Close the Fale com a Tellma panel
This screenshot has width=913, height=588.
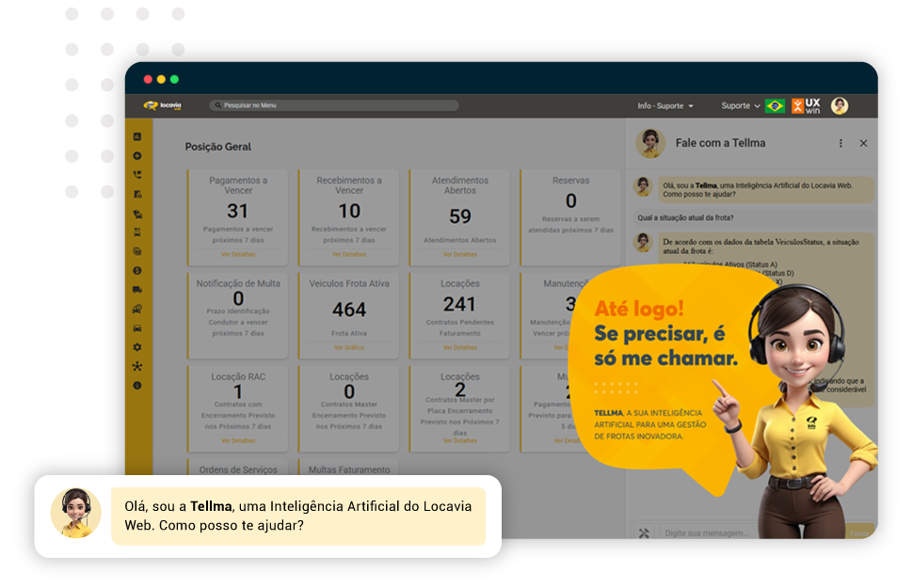click(863, 143)
